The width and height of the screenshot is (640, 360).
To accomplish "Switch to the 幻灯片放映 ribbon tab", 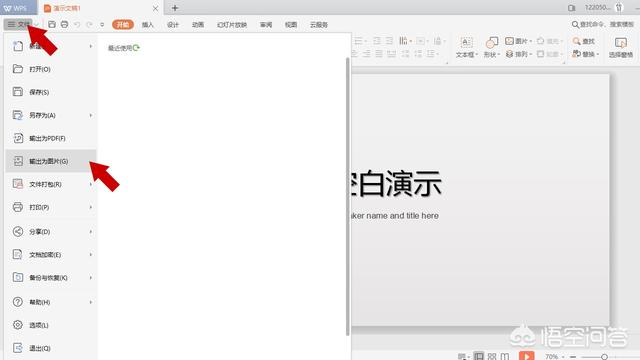I will click(x=232, y=25).
